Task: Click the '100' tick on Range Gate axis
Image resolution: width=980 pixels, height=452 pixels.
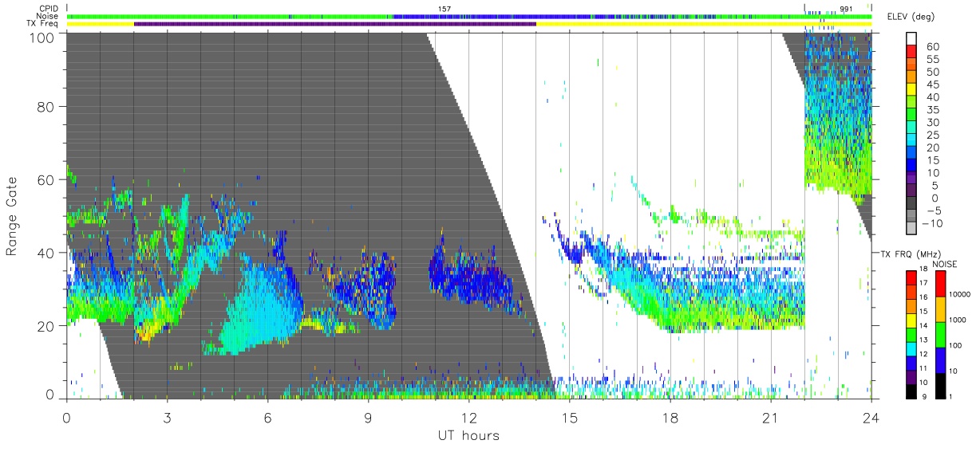Action: tap(41, 37)
